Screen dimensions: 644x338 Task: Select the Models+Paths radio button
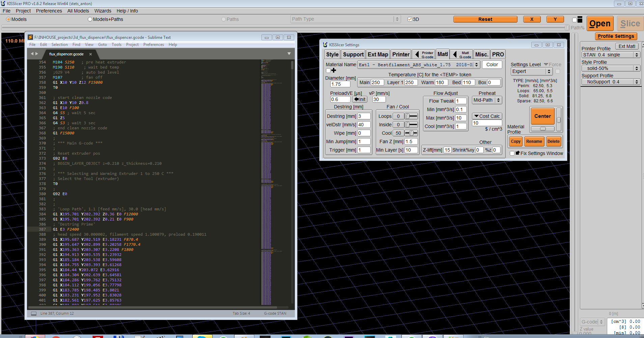pyautogui.click(x=90, y=19)
